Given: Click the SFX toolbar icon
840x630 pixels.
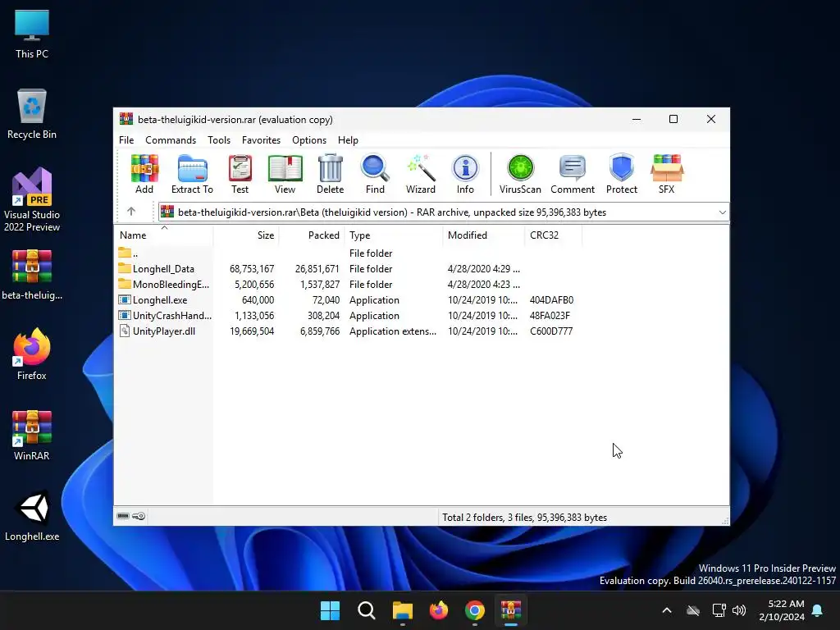Looking at the screenshot, I should pos(666,174).
